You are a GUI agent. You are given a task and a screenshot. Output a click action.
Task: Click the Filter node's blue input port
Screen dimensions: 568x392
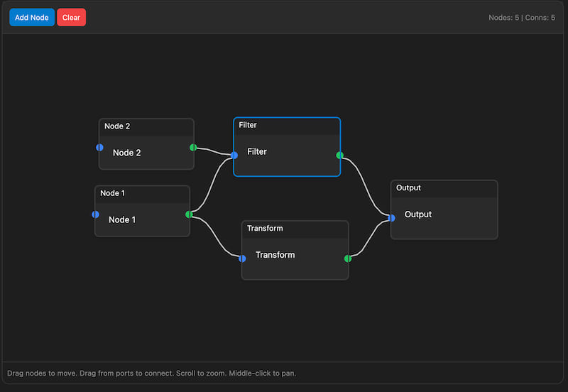(x=234, y=155)
